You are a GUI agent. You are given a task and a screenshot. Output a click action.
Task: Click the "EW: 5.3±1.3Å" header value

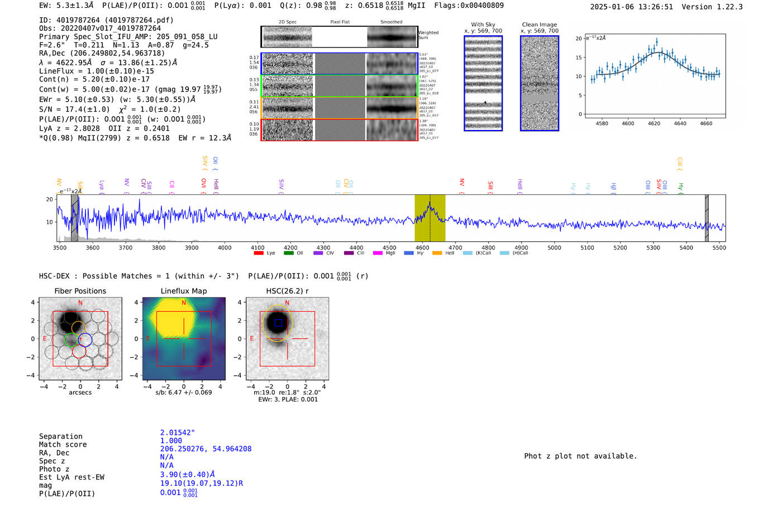66,6
